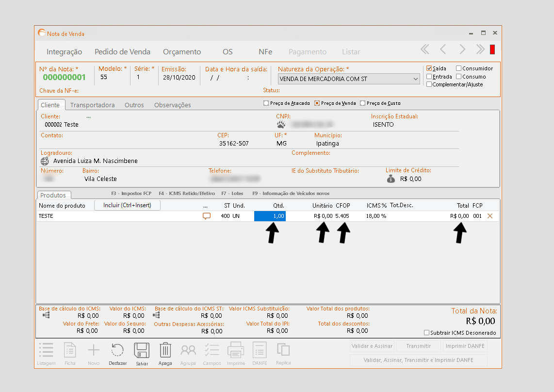Click the red indicator in toolbar
The image size is (554, 392).
click(x=492, y=49)
